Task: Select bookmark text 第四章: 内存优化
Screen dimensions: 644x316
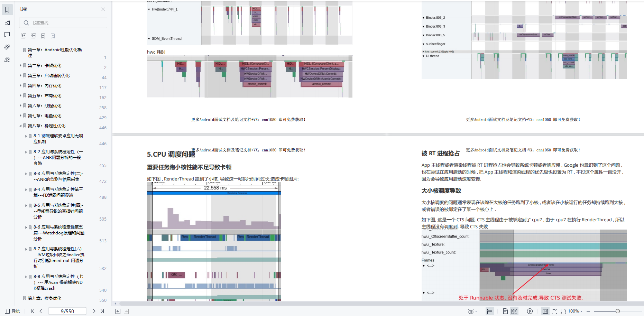Action: (45, 85)
